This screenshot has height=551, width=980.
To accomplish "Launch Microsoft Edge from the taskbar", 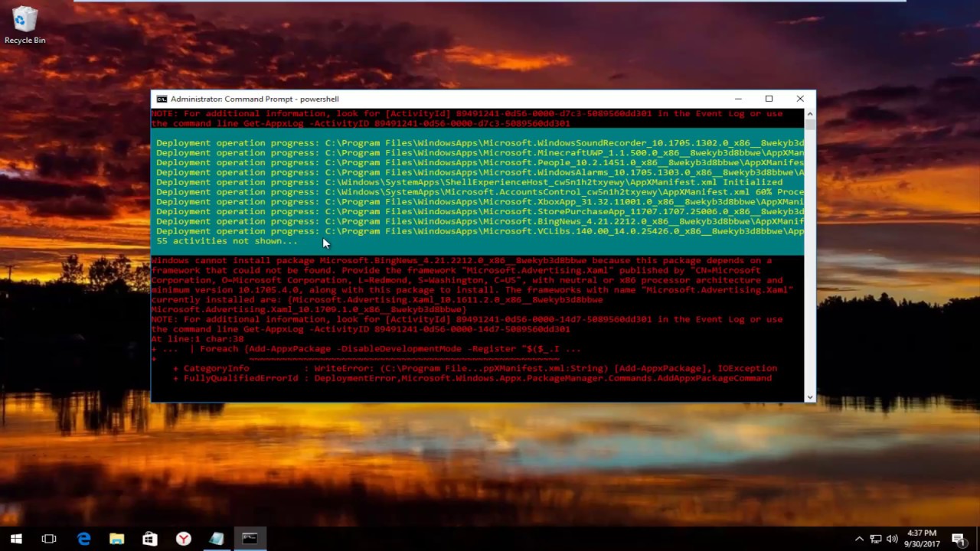I will (83, 539).
